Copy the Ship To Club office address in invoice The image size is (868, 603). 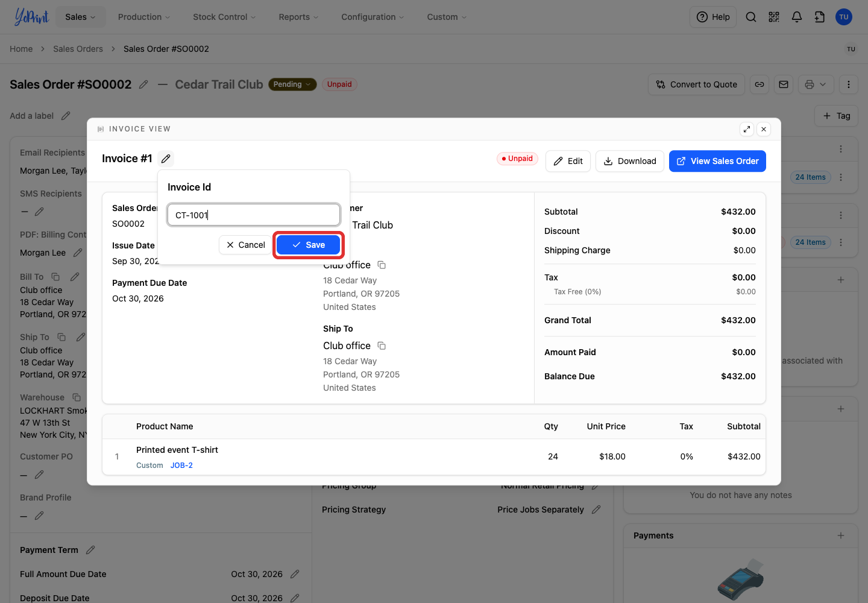(x=382, y=346)
